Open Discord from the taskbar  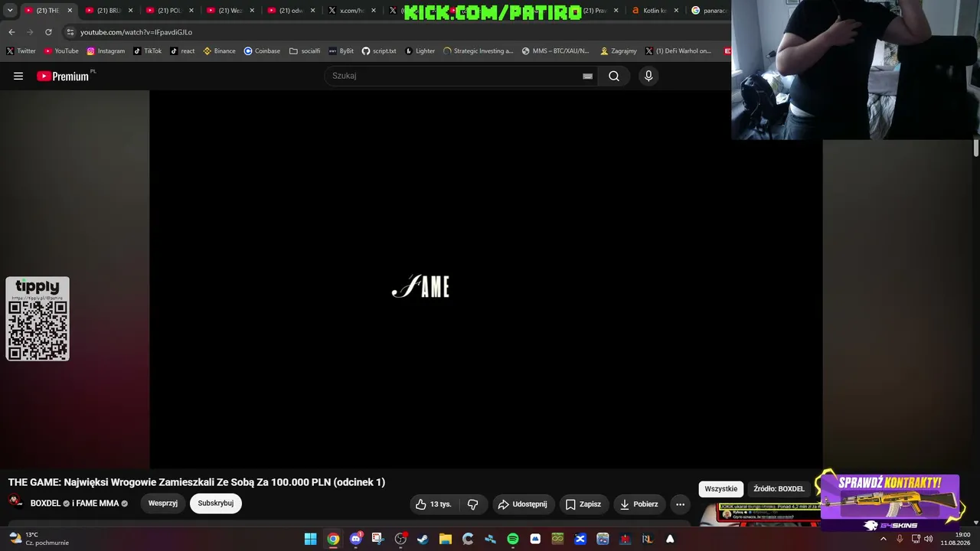[355, 539]
